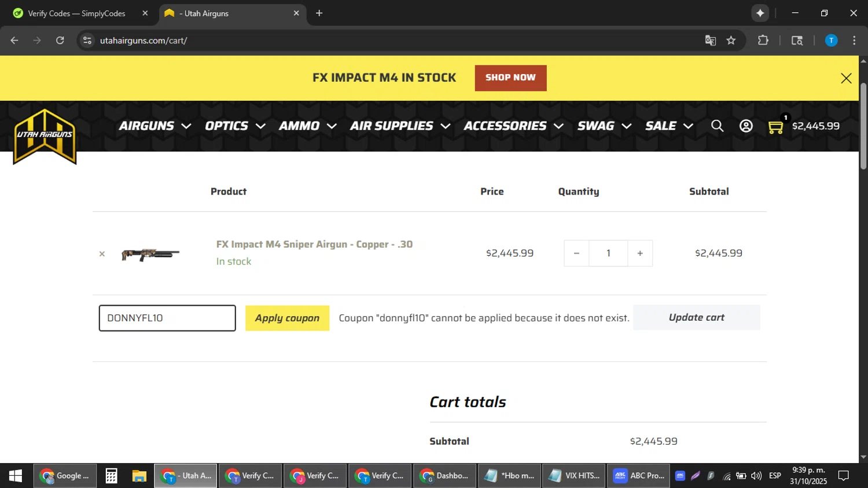Click the address bar URL

pos(144,41)
